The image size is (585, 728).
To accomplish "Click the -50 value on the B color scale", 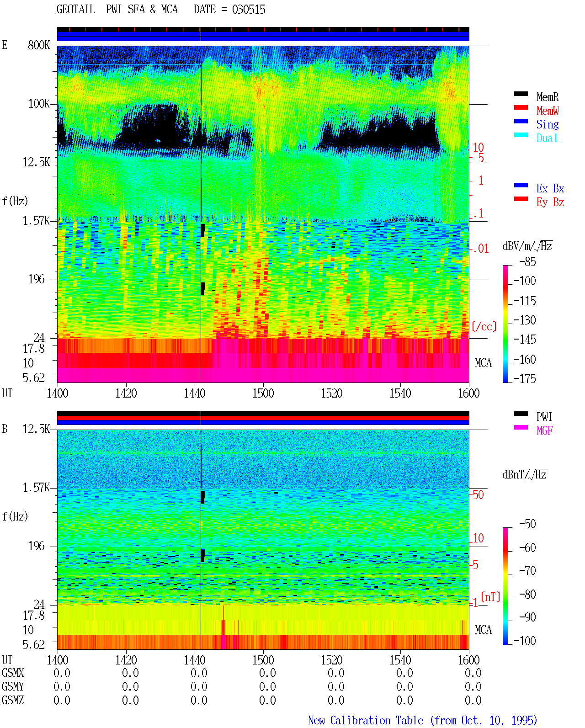I will pyautogui.click(x=527, y=524).
